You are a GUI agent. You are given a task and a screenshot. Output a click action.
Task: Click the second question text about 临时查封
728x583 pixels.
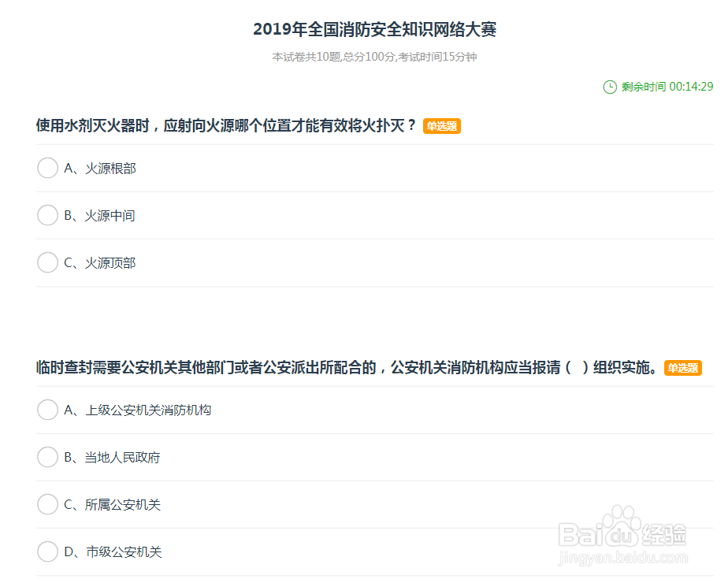tap(347, 367)
